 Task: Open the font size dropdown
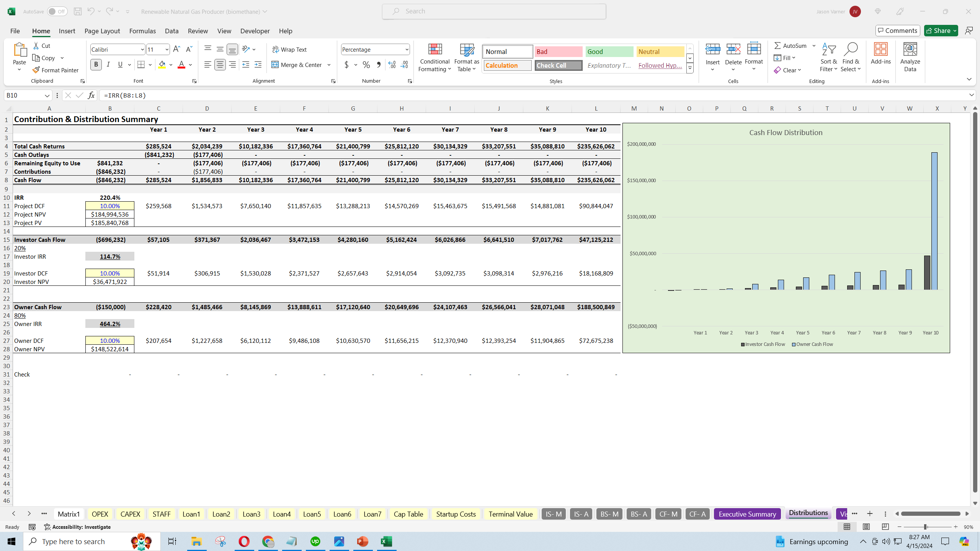(167, 49)
